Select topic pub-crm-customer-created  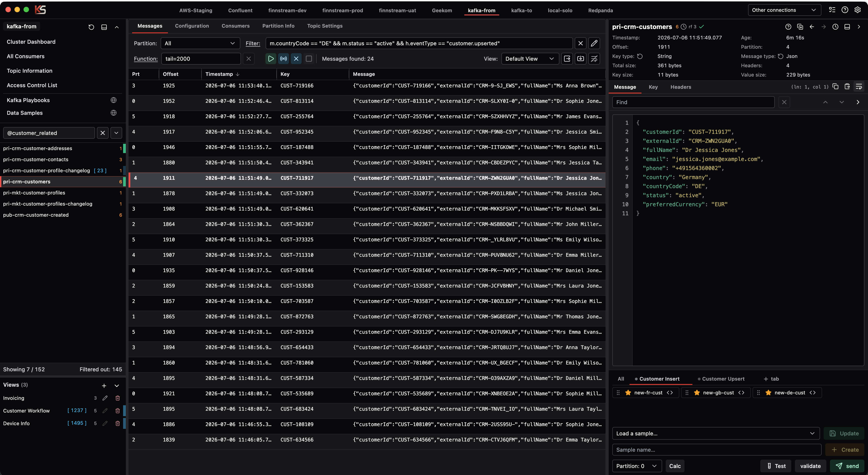coord(63,215)
